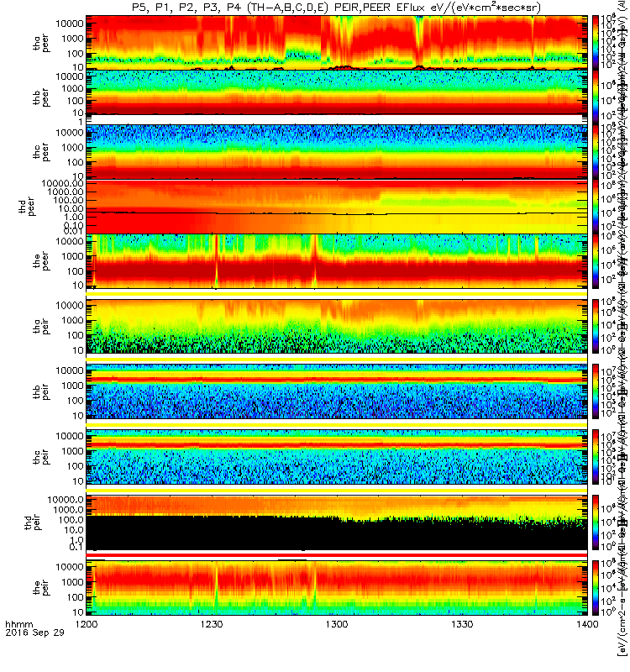The width and height of the screenshot is (630, 672).
Task: Select the 'the peer' panel label
Action: [x=41, y=261]
